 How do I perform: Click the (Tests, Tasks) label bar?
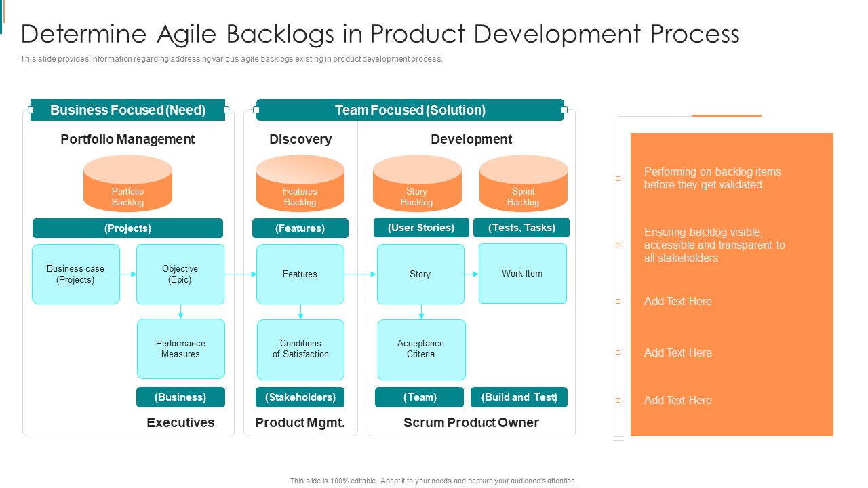click(521, 228)
